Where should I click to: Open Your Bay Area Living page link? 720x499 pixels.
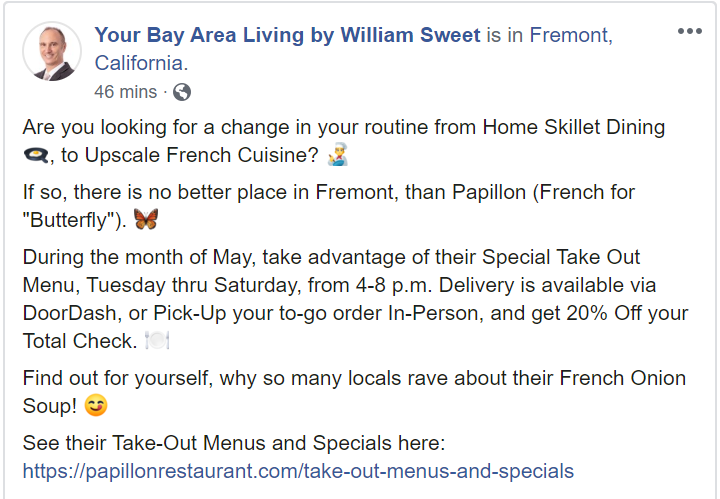[x=288, y=36]
